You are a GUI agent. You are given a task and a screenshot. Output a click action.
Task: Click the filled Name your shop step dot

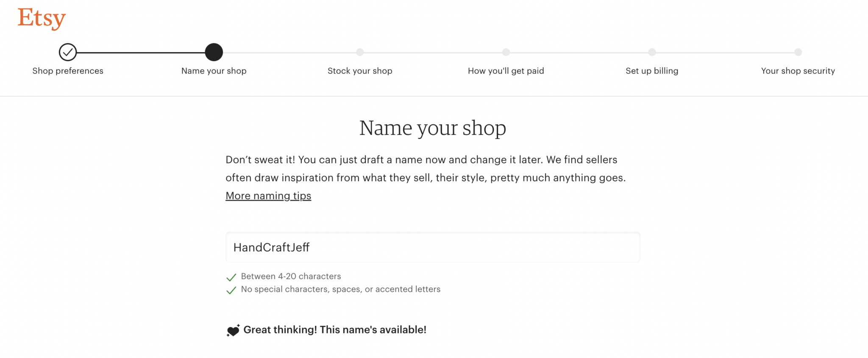tap(214, 52)
